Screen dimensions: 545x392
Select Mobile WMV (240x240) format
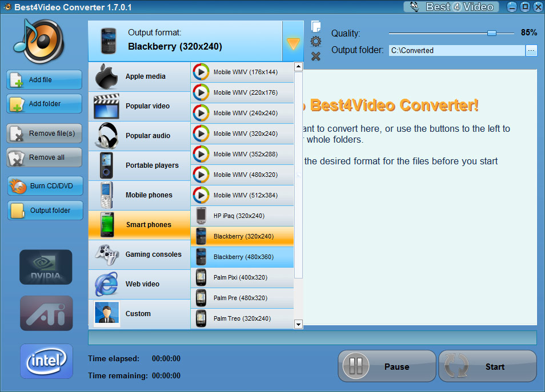click(x=242, y=113)
